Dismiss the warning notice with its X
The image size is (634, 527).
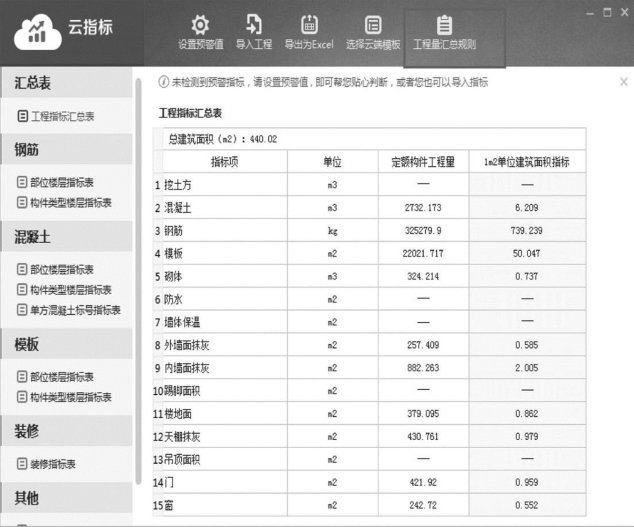click(x=623, y=82)
